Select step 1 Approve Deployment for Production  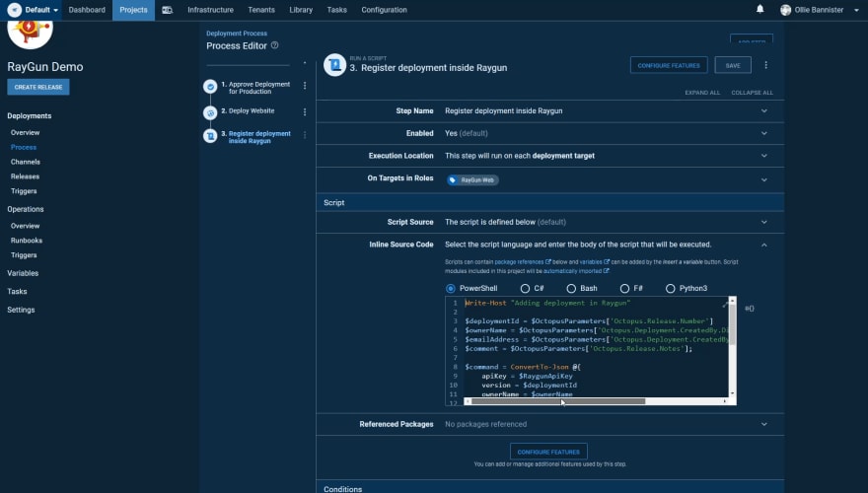point(259,88)
